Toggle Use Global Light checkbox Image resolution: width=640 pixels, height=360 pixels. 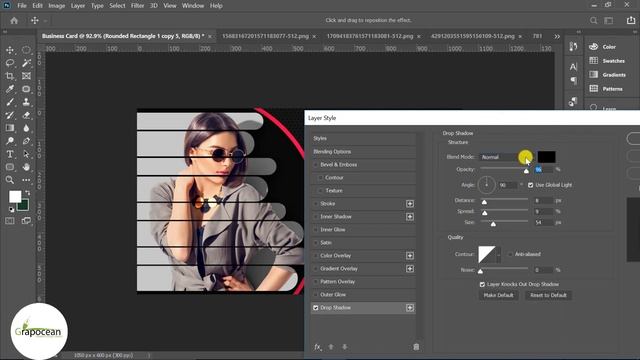530,185
